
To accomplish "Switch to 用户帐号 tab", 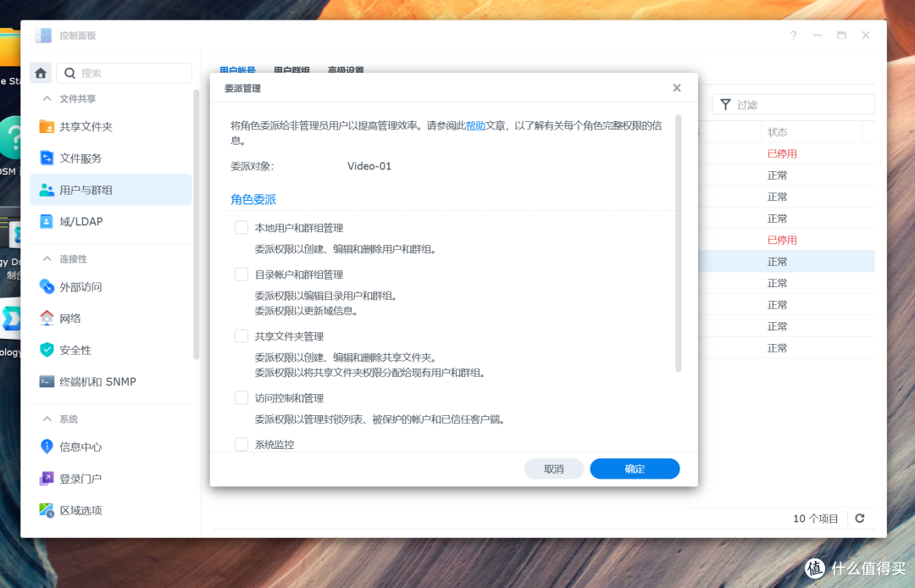I will [x=237, y=70].
